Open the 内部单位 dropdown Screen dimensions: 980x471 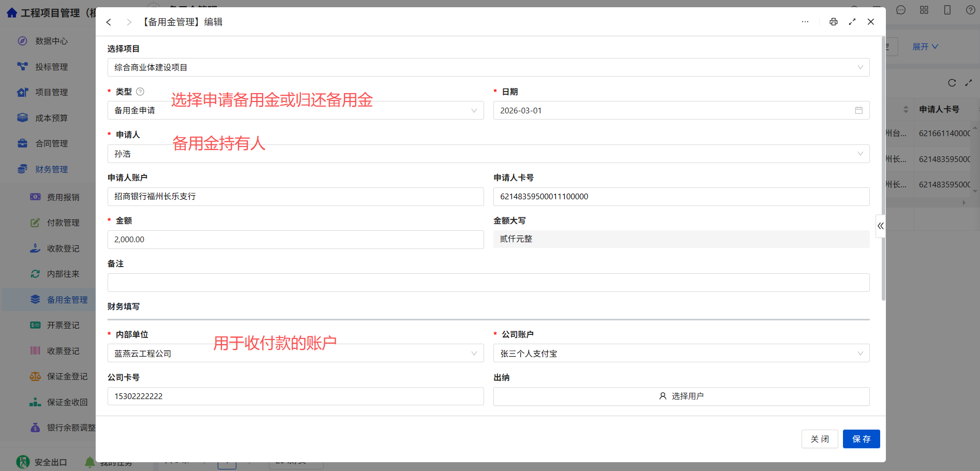click(x=295, y=354)
